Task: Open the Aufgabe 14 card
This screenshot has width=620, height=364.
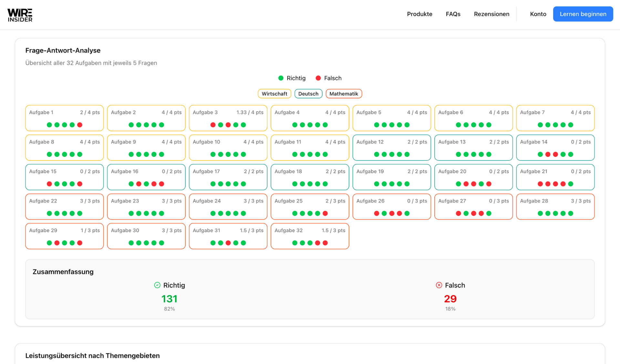Action: 555,147
